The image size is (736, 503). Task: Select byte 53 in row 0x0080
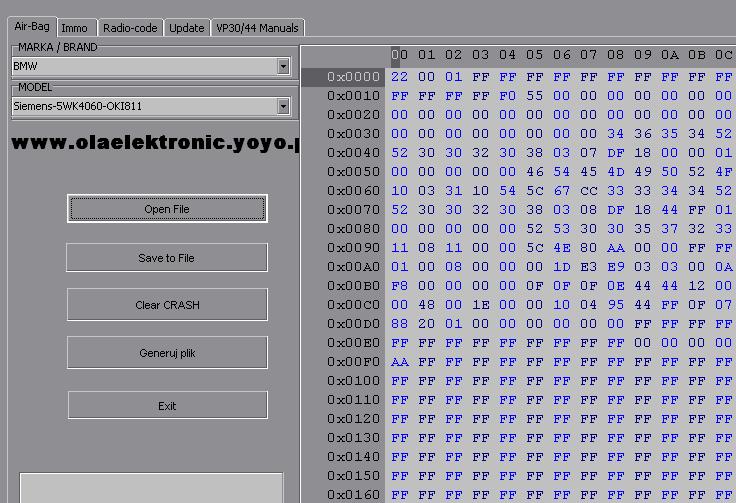tap(562, 229)
